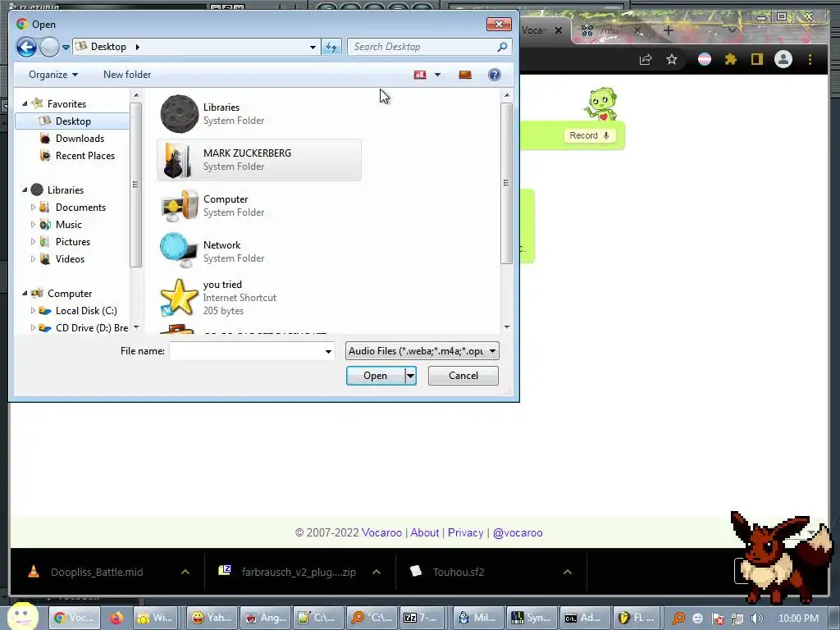Image resolution: width=840 pixels, height=630 pixels.
Task: Click the Vocaroo robot mascot
Action: click(601, 104)
